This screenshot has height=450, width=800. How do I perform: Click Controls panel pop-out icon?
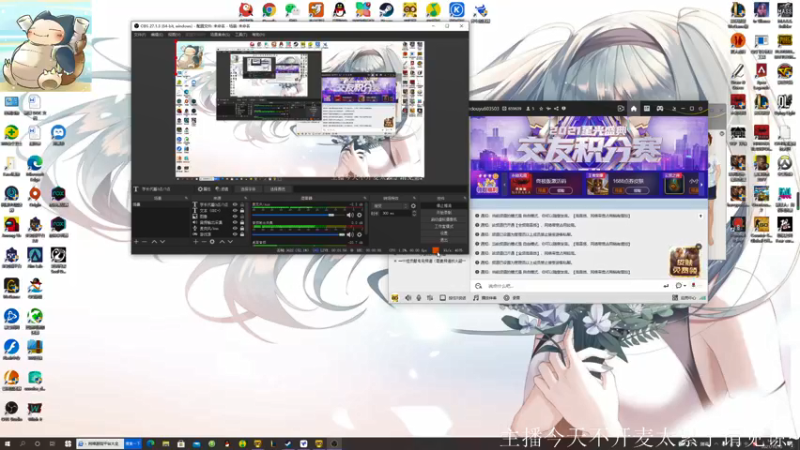pos(464,198)
